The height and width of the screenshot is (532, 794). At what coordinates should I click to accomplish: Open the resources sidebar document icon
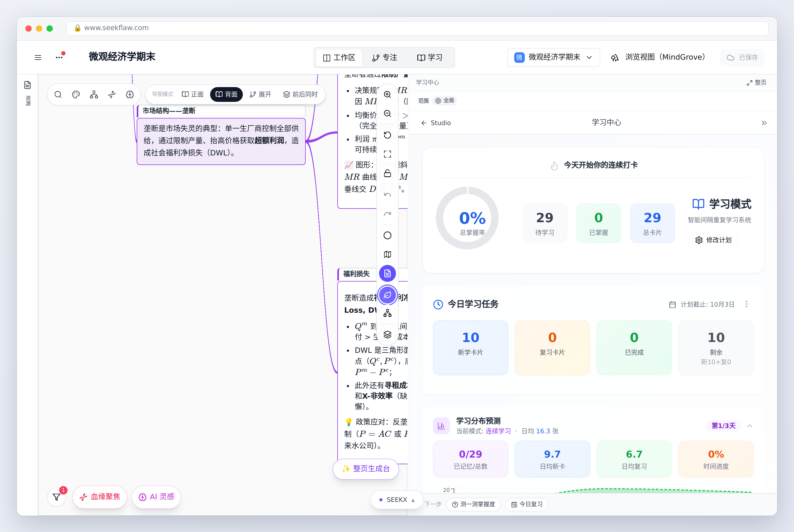pos(27,85)
